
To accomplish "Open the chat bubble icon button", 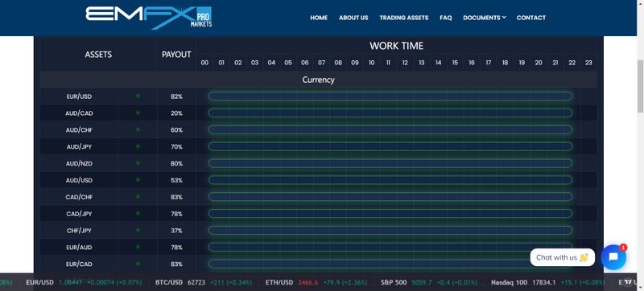I will 613,257.
